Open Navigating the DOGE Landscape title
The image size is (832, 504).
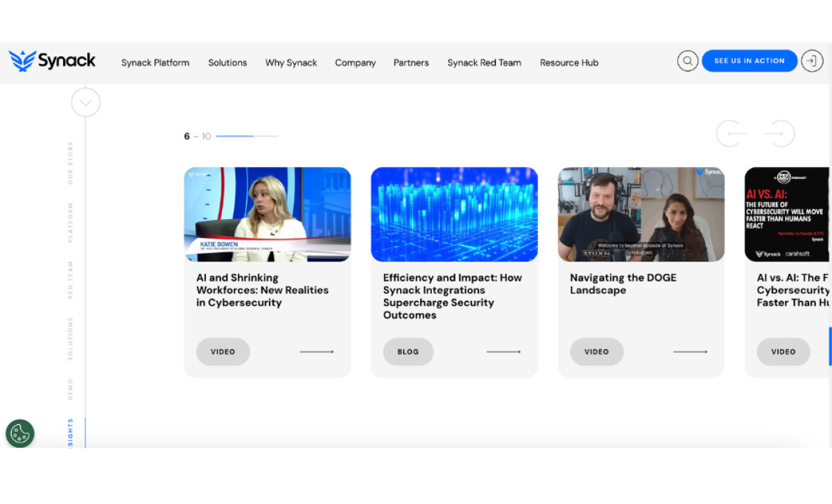point(623,284)
